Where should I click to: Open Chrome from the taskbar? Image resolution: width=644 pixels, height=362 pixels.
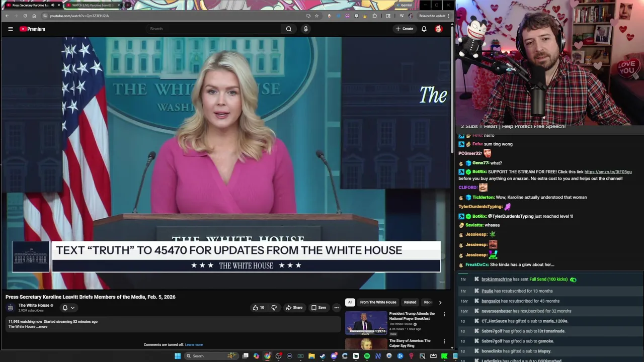coord(267,356)
